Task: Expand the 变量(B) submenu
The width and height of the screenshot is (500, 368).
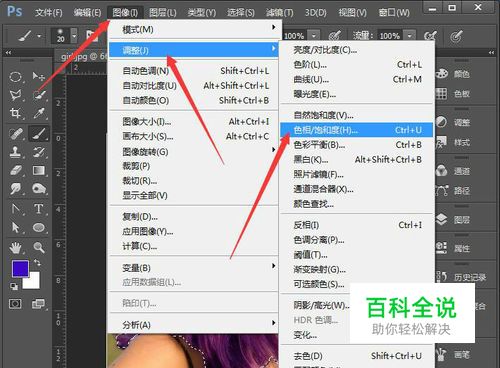Action: click(x=274, y=266)
